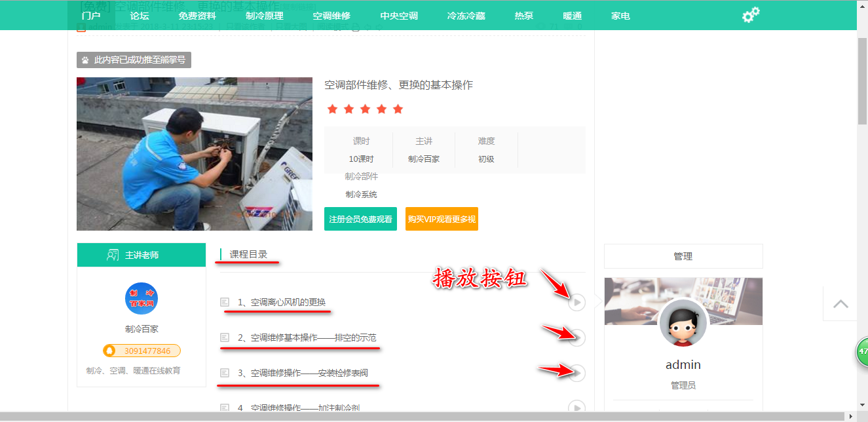This screenshot has height=422, width=868.
Task: Click 制冷百家 lecturer name in info table
Action: click(x=424, y=159)
